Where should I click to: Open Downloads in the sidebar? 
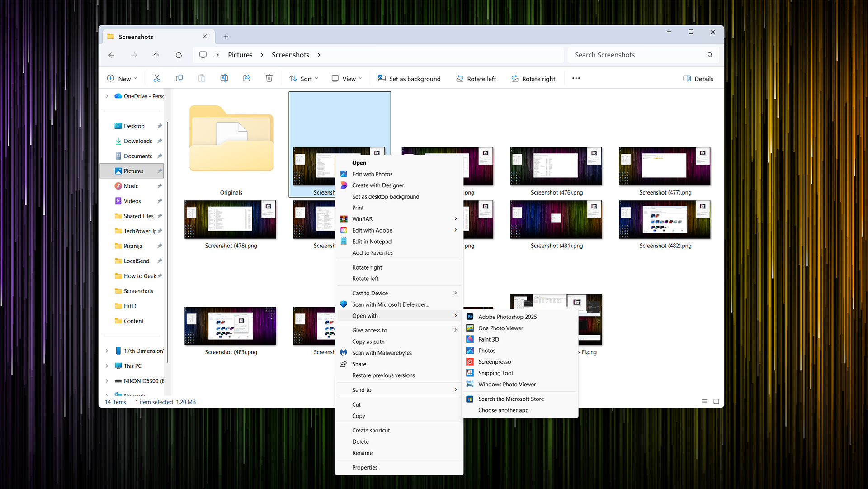click(138, 141)
